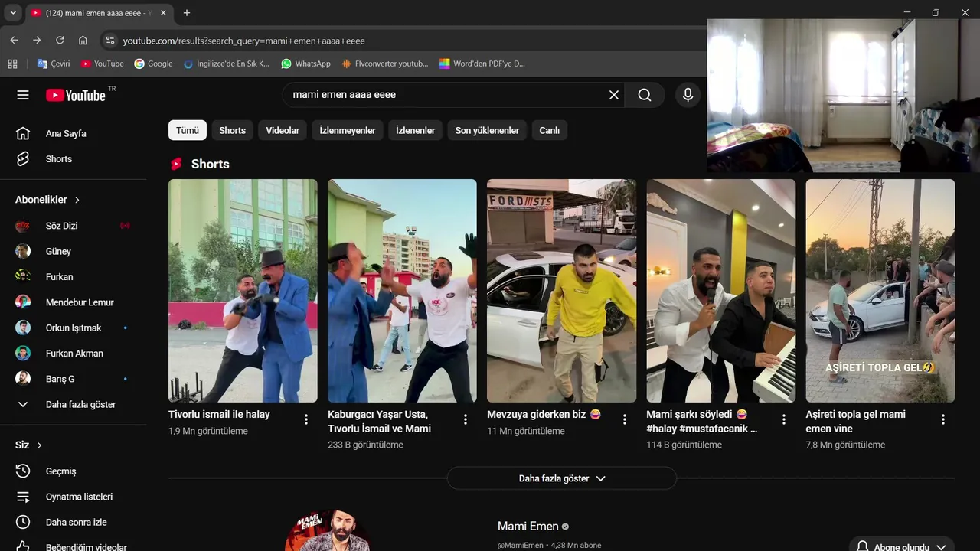The height and width of the screenshot is (551, 980).
Task: Click the browser address bar URL
Action: click(x=244, y=41)
